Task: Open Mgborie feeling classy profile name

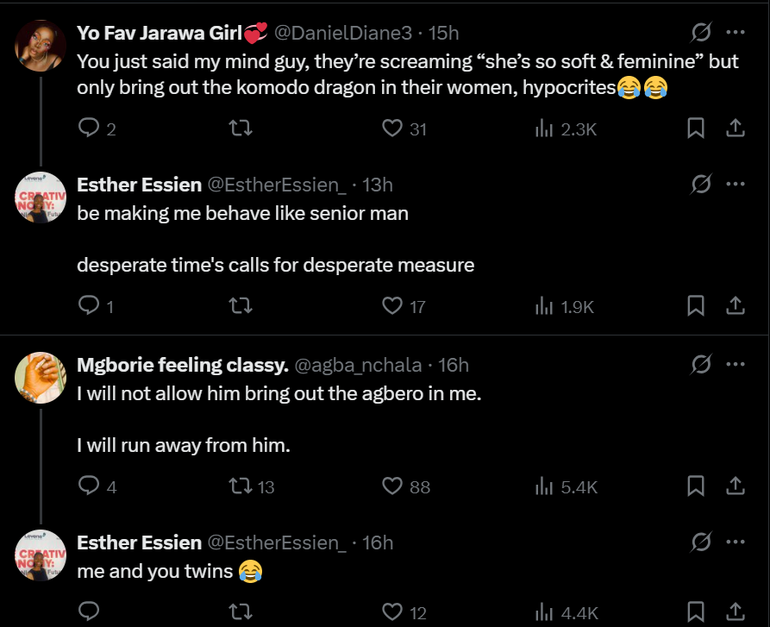Action: pyautogui.click(x=182, y=366)
